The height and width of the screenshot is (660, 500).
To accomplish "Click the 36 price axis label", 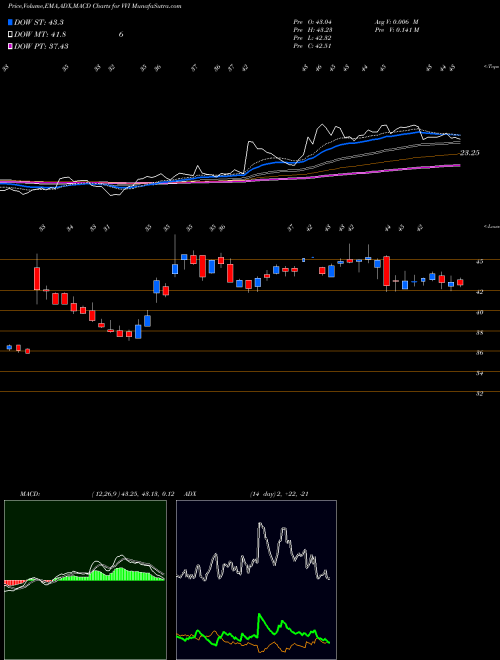I will coord(479,353).
